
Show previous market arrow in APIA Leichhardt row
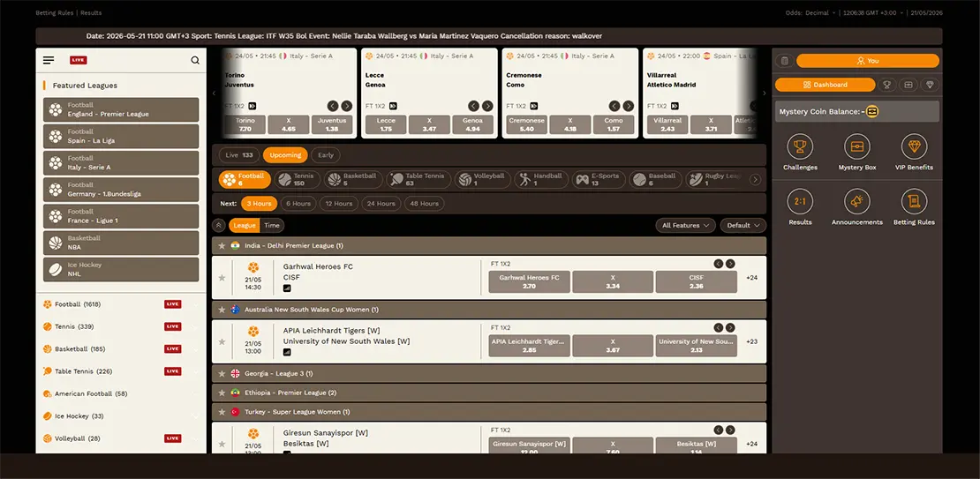[719, 328]
